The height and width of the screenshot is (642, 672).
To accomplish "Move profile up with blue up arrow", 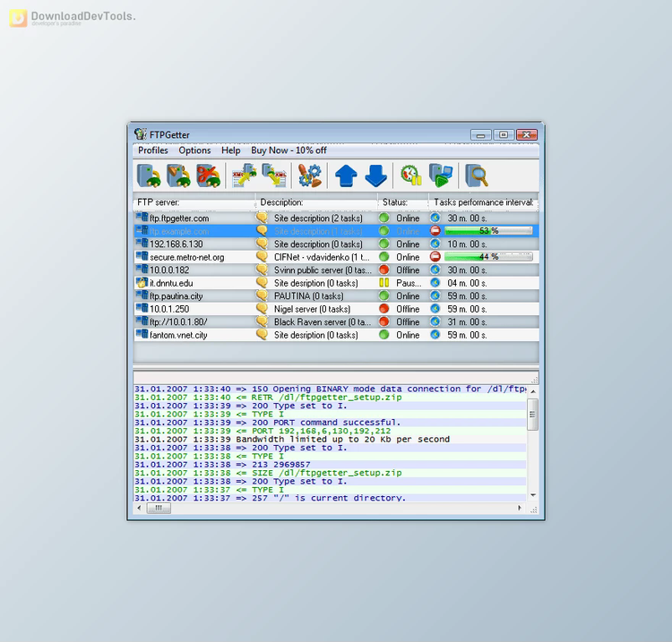I will (x=346, y=175).
